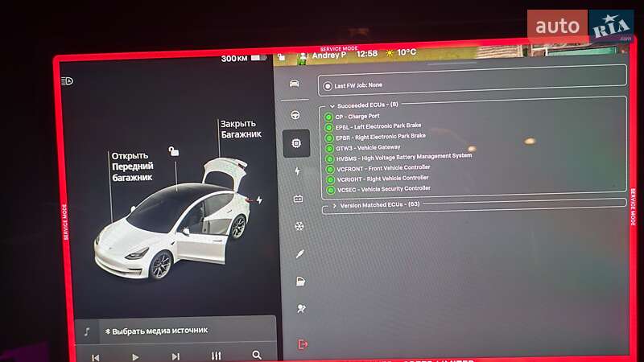
Task: Skip to next track
Action: click(175, 356)
